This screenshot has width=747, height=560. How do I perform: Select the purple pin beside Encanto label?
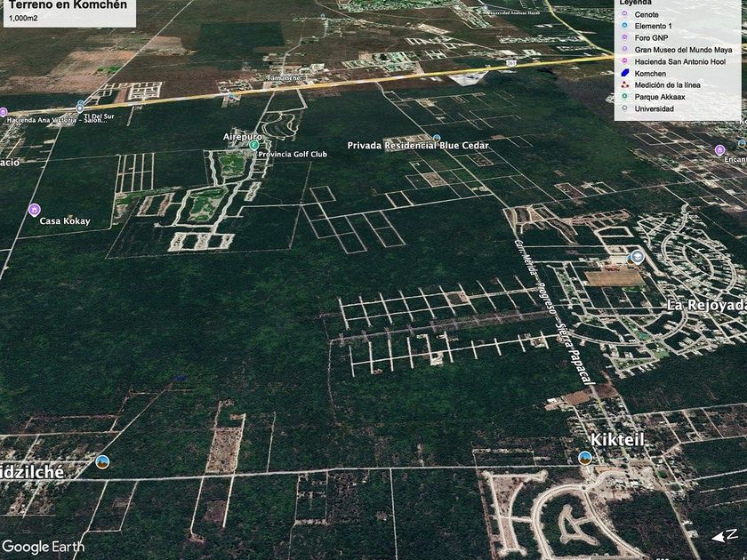[x=719, y=150]
